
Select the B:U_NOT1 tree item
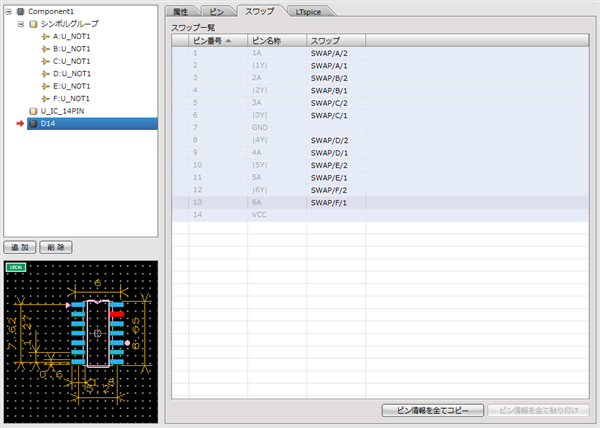coord(71,48)
